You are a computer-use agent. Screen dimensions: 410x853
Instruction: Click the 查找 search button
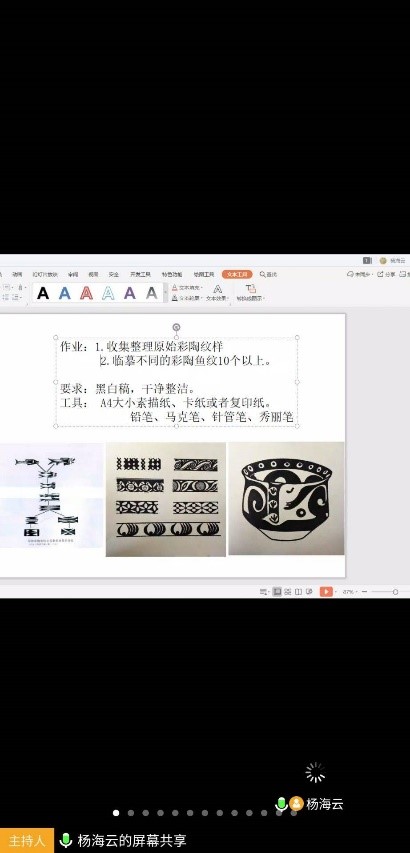point(269,275)
